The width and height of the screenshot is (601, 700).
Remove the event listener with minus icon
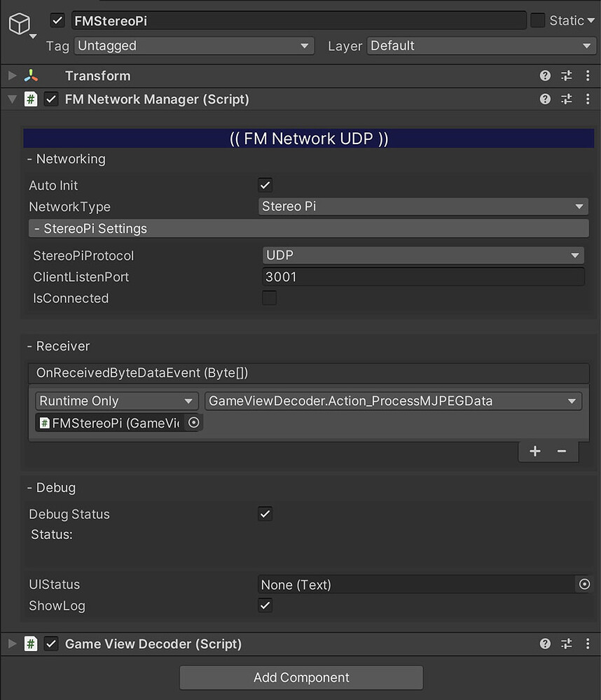[562, 451]
